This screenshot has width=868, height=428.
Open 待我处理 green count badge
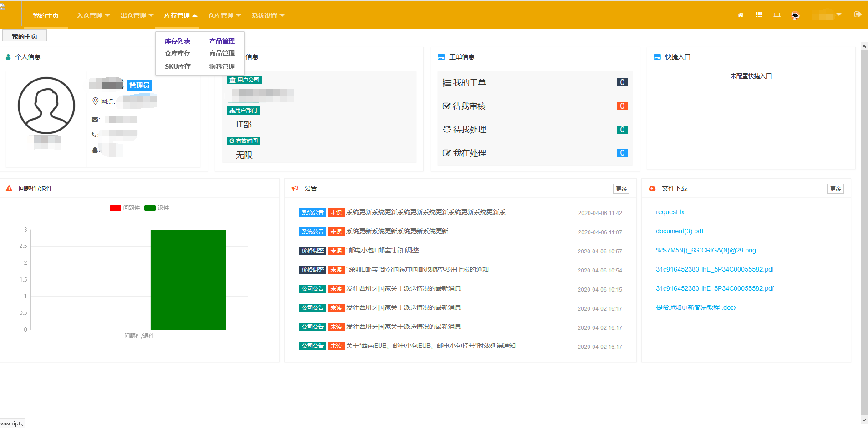click(622, 130)
